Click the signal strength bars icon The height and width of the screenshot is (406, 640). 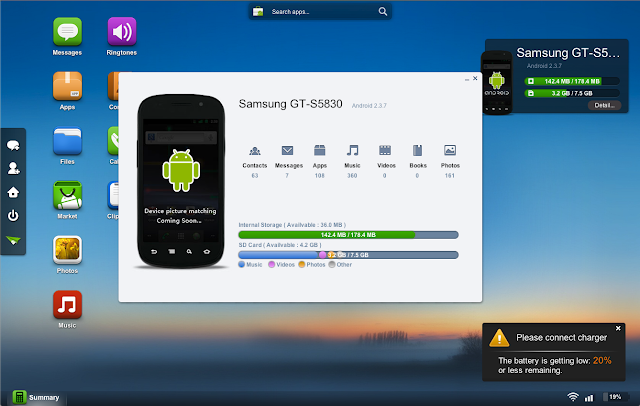pyautogui.click(x=589, y=397)
